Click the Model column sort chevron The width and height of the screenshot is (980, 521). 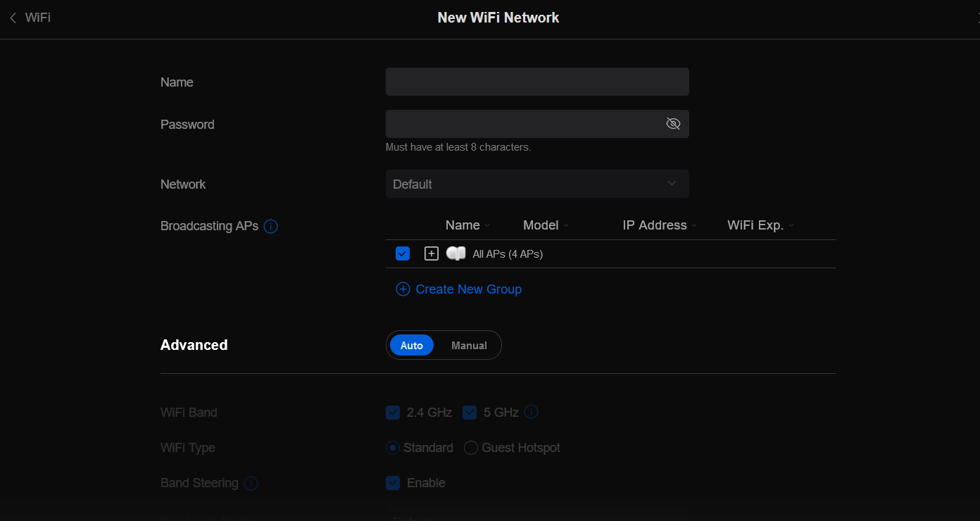coord(565,225)
